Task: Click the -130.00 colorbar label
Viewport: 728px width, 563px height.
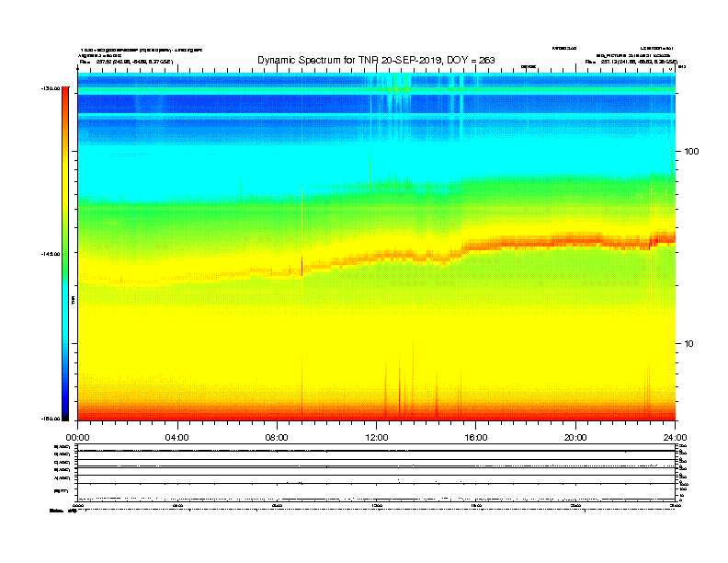Action: coord(51,88)
